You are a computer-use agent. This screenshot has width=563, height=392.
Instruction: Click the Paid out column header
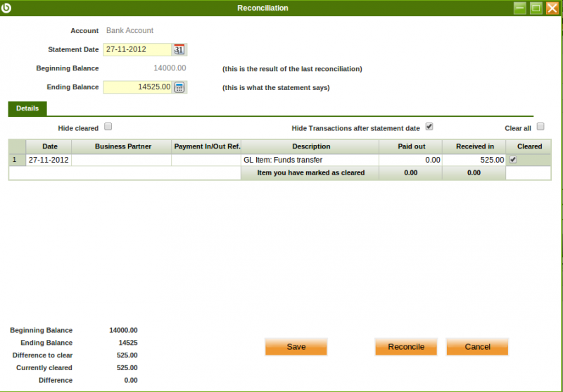click(x=411, y=146)
